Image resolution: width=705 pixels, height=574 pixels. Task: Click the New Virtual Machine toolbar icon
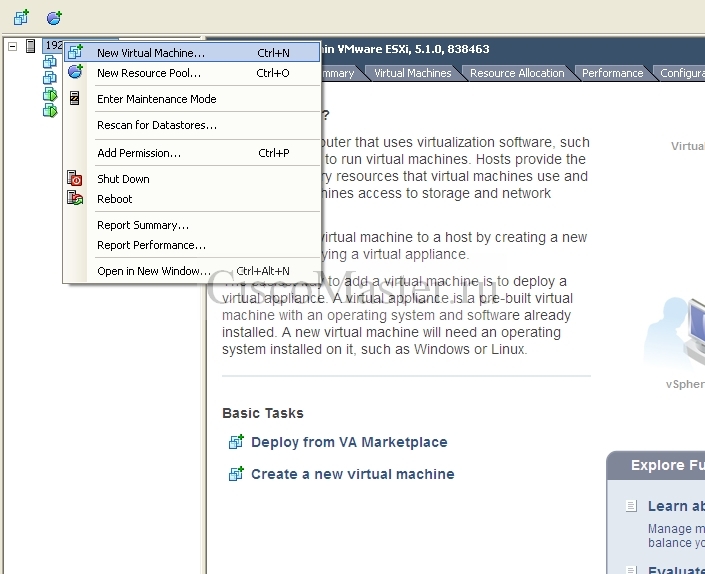click(21, 18)
